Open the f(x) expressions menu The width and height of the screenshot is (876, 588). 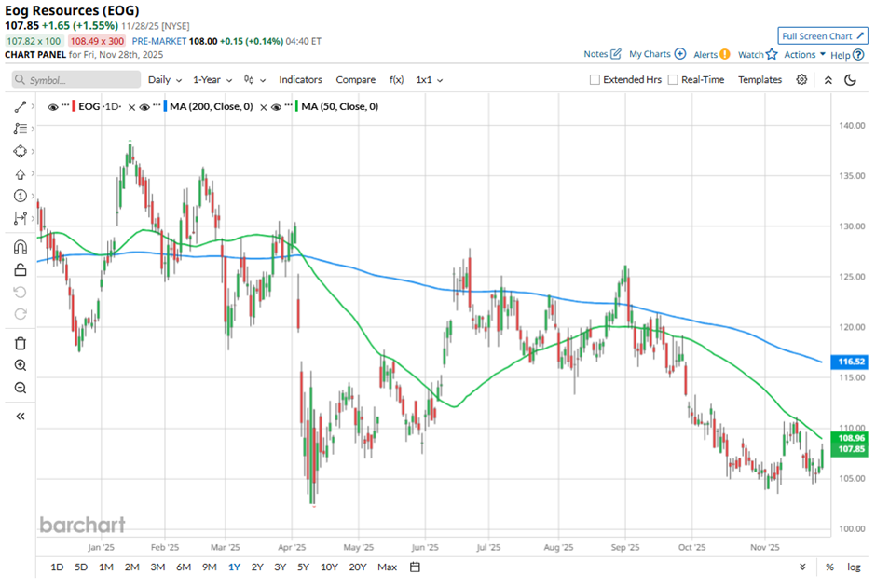pos(396,80)
